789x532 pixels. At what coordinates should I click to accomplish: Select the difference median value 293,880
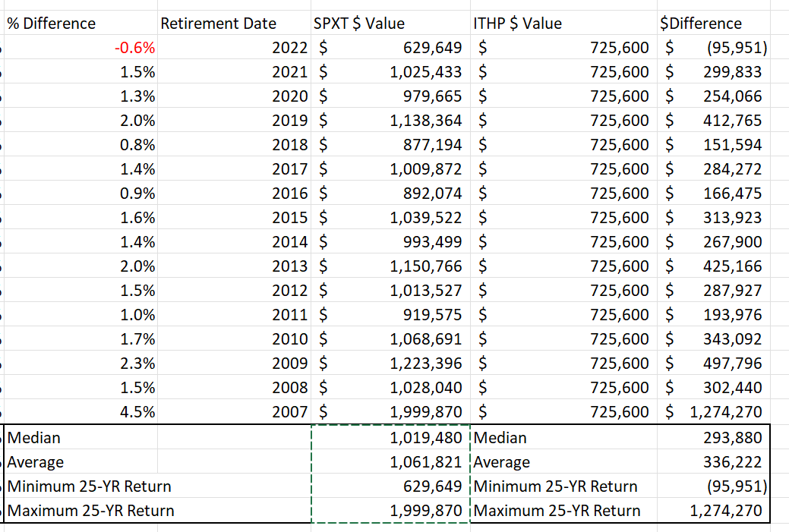point(714,437)
